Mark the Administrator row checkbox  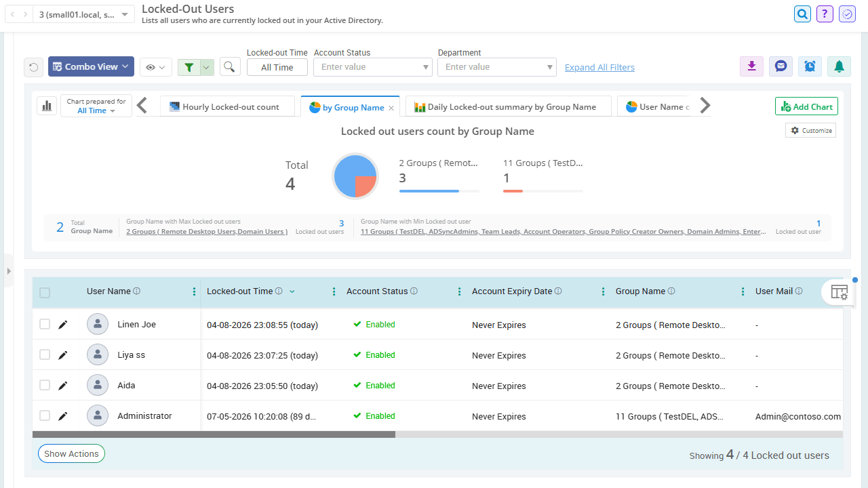tap(45, 415)
